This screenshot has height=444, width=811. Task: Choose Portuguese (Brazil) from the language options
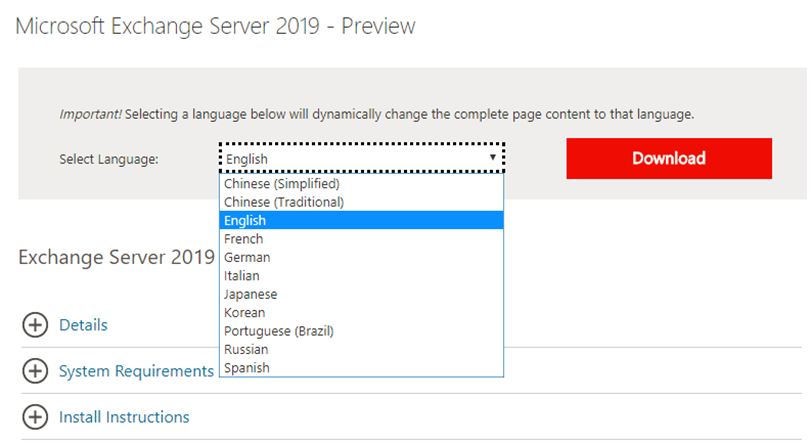click(361, 331)
